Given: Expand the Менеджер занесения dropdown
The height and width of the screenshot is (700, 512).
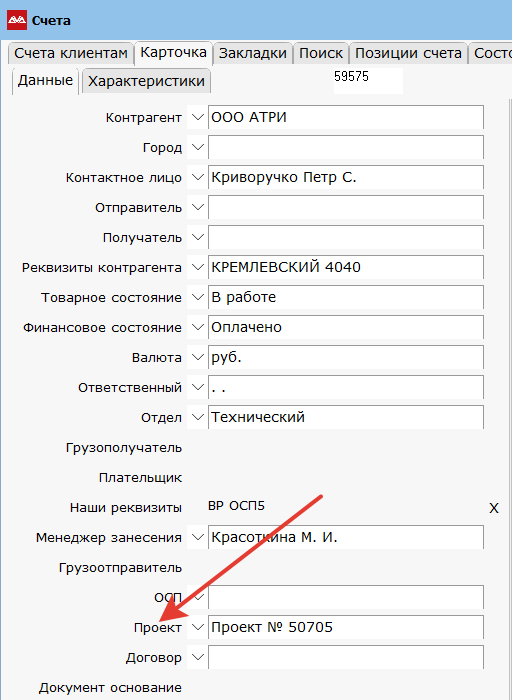Looking at the screenshot, I should 197,537.
